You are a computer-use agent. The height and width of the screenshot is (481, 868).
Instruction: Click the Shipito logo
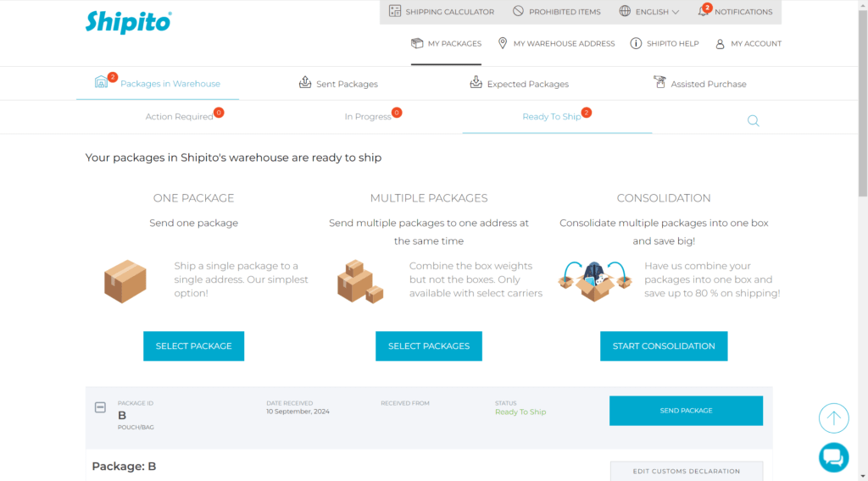(129, 22)
